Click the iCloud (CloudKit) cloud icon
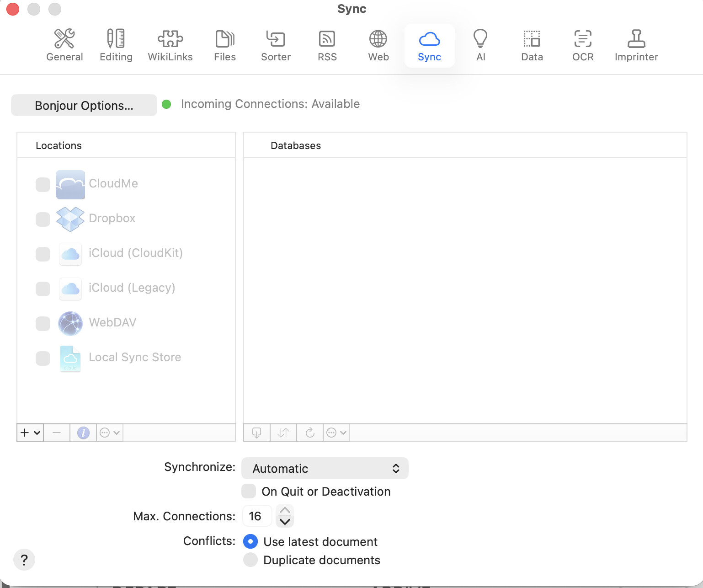The image size is (703, 588). [70, 254]
